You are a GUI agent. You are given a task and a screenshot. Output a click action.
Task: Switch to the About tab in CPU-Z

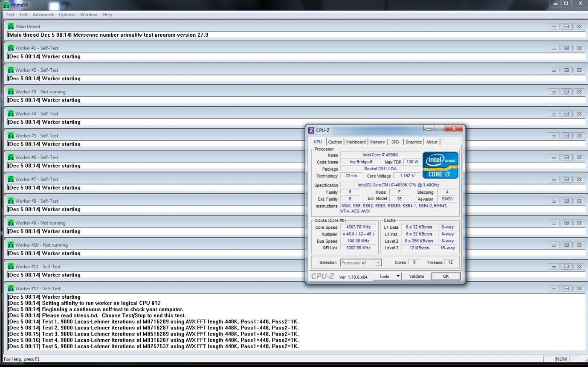click(x=432, y=142)
